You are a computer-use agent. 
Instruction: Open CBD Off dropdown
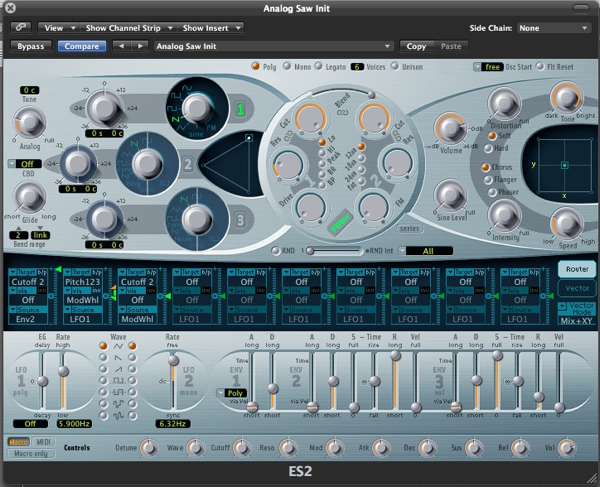click(x=24, y=164)
